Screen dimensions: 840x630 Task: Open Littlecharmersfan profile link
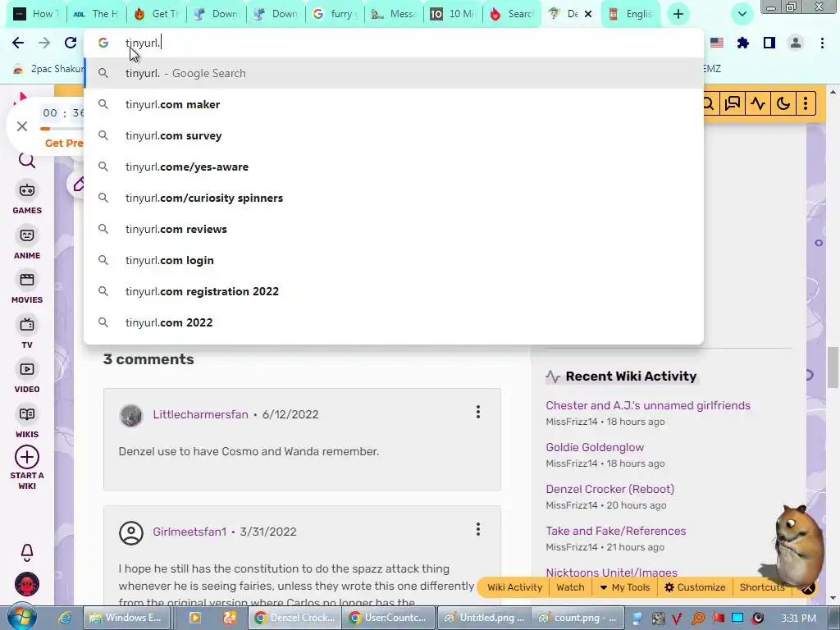(200, 414)
